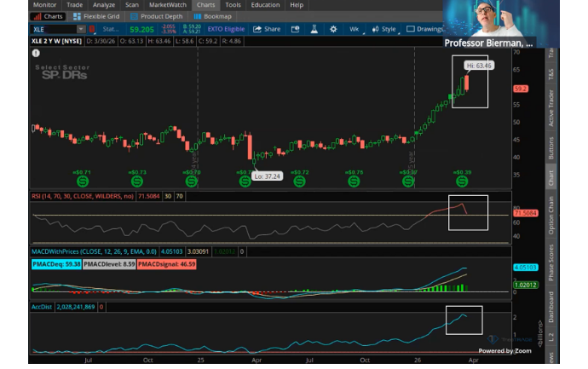Open chart settings gear icon
The image size is (588, 369).
click(333, 29)
